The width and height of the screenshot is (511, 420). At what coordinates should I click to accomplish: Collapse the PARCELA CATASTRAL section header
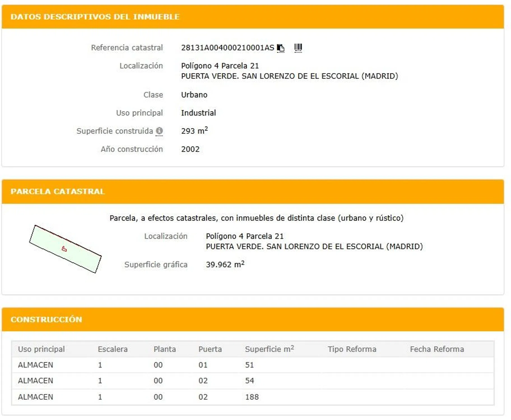click(x=58, y=192)
